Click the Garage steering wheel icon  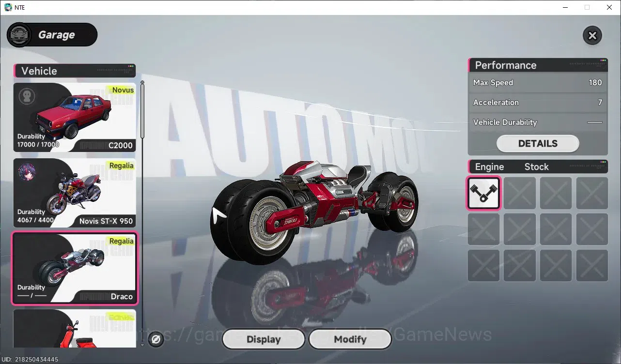tap(19, 35)
